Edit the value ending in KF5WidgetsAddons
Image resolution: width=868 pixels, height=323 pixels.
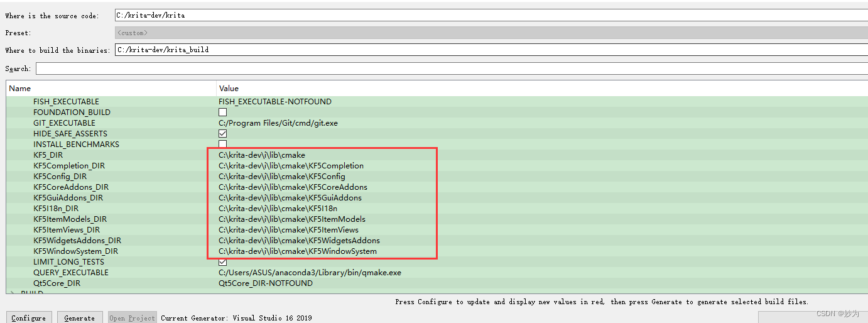click(299, 241)
